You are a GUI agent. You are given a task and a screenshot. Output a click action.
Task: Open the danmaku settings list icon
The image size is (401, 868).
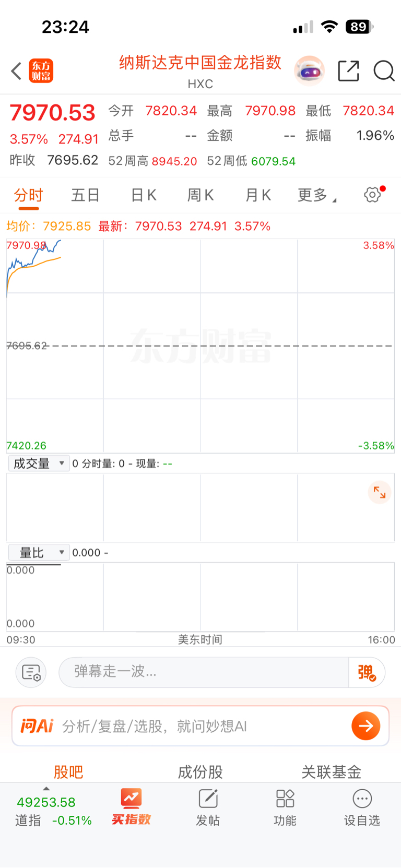(31, 672)
